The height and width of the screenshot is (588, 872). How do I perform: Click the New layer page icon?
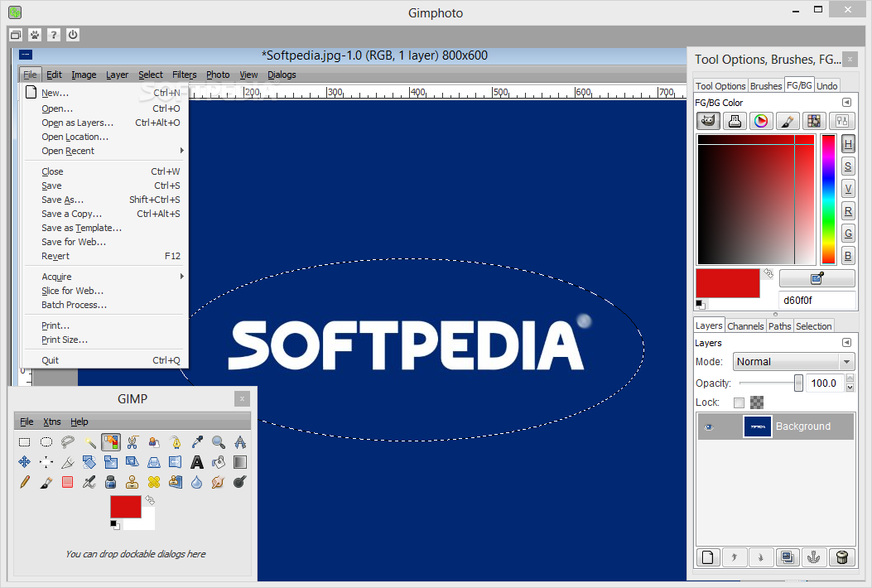[x=707, y=557]
